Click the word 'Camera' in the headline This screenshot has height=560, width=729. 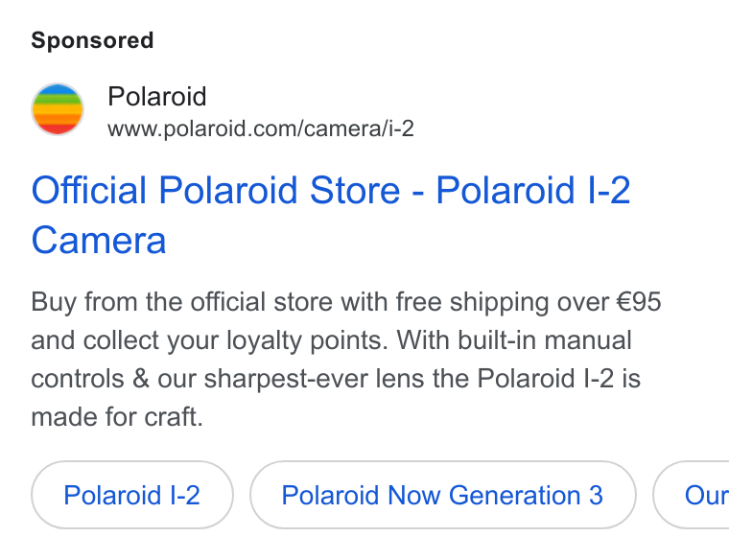(99, 241)
